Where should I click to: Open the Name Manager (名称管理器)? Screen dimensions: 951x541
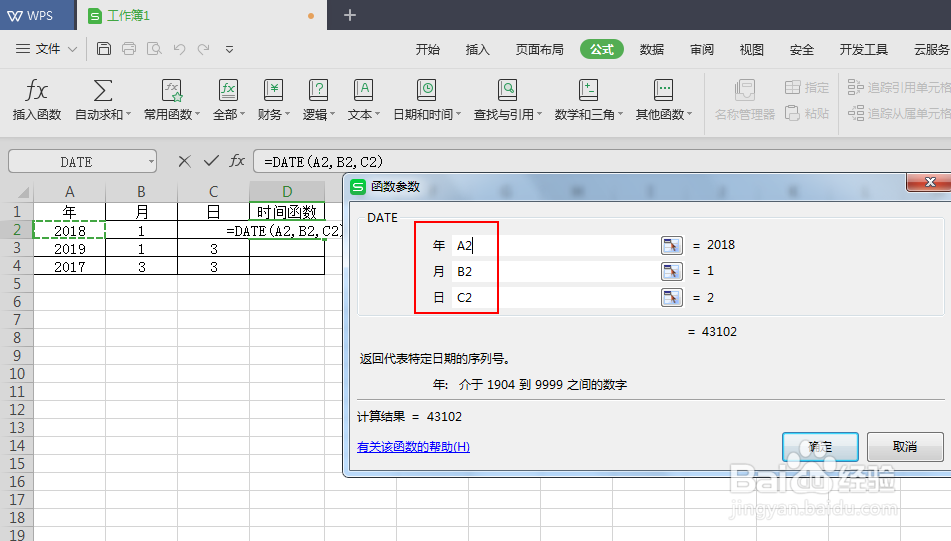745,100
